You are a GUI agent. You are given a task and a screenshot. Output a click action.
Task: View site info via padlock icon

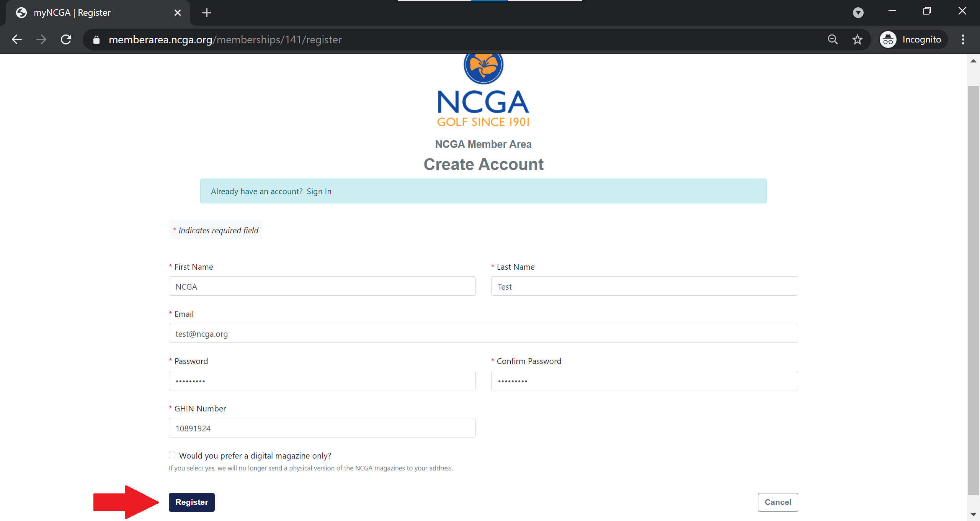[x=96, y=39]
